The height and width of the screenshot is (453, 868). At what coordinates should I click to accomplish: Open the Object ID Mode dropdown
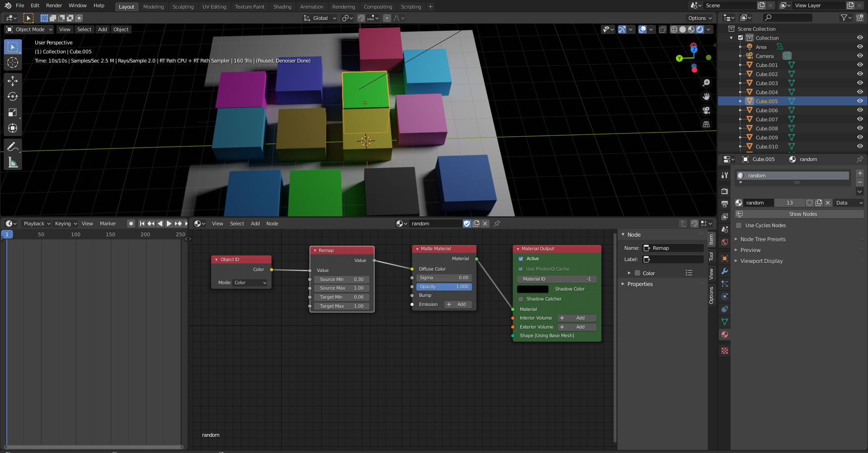(250, 283)
